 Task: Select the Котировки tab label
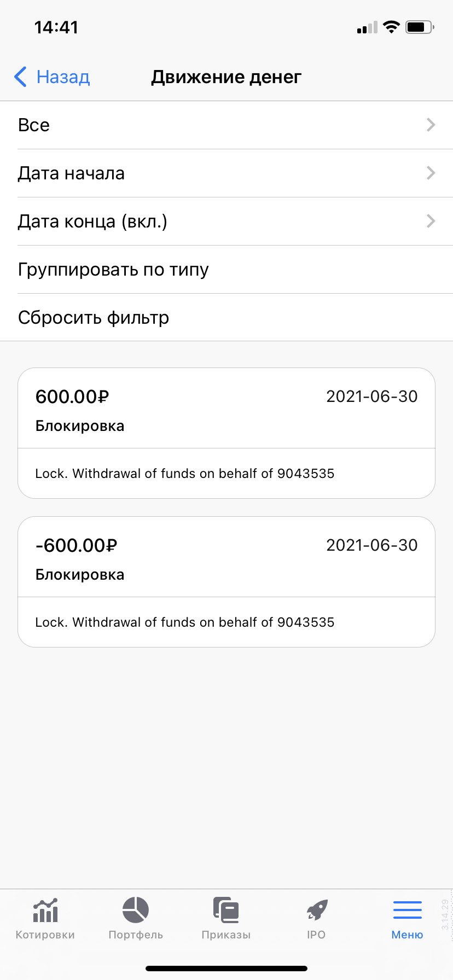(45, 935)
